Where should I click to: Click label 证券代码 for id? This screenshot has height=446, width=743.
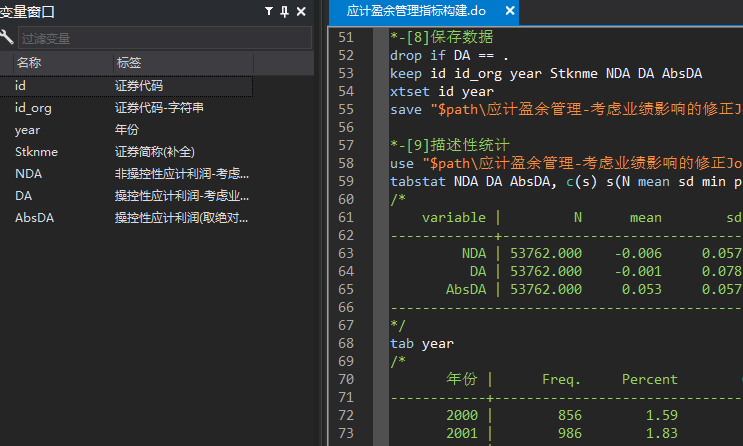click(139, 86)
